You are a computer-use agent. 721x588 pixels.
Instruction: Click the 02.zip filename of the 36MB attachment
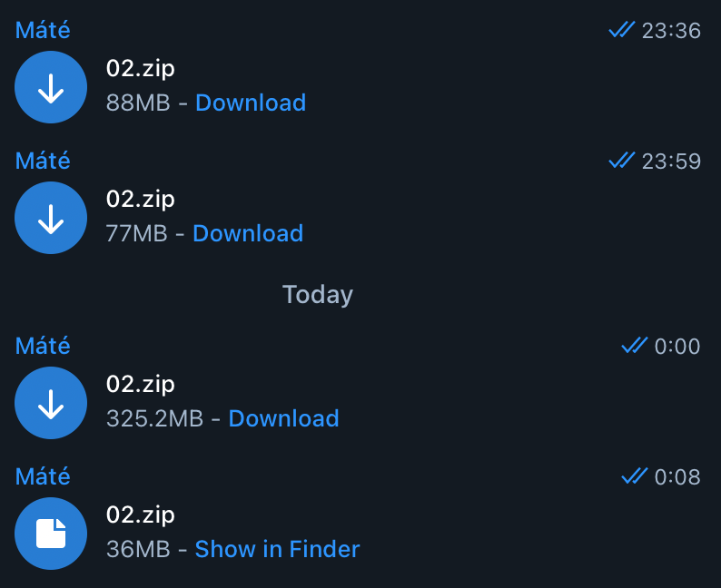click(x=141, y=514)
